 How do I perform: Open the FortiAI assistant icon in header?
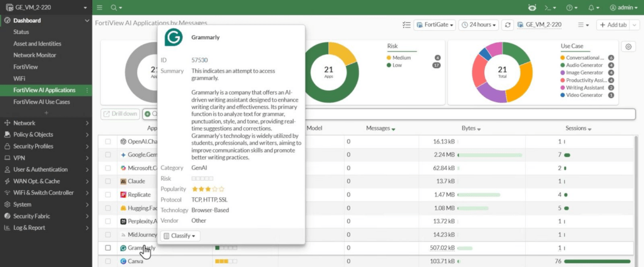pos(532,8)
